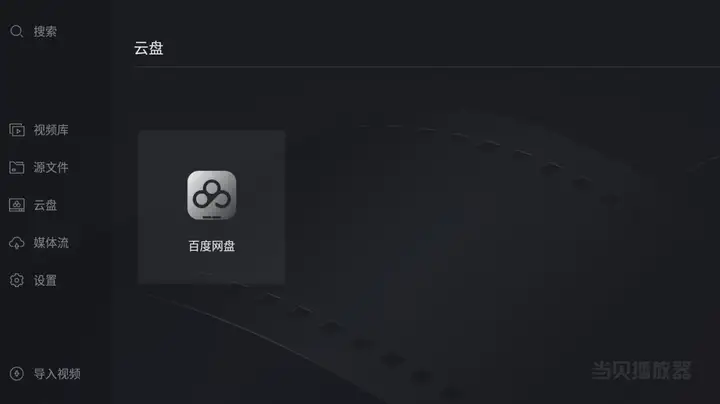Click the 媒体流 cloud stream icon

click(x=17, y=243)
